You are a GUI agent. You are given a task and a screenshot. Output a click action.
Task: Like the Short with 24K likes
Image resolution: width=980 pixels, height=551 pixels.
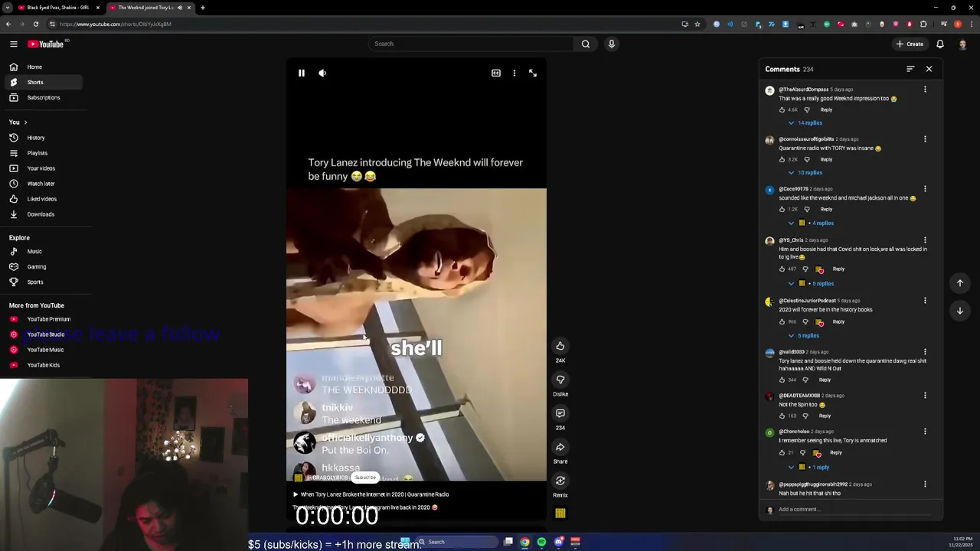(560, 346)
